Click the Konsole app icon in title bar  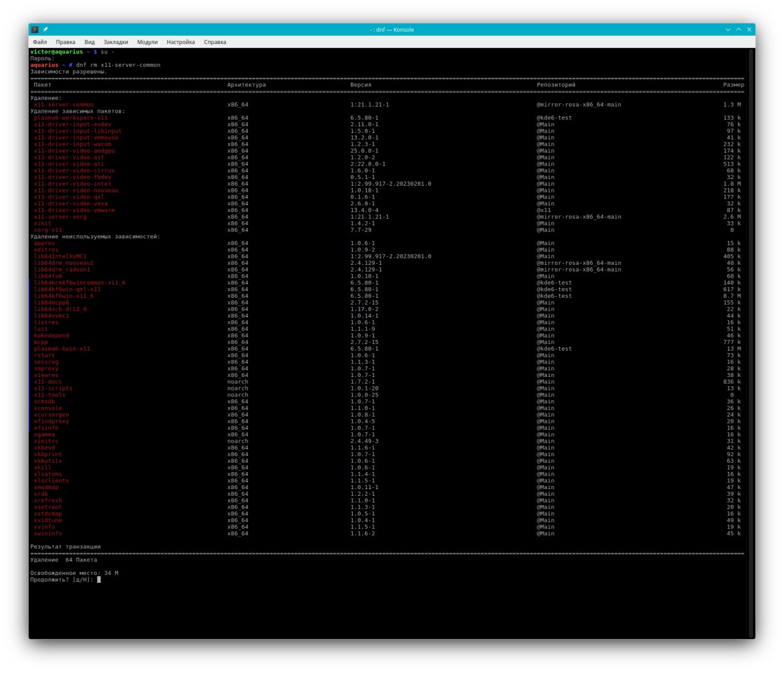(x=35, y=29)
